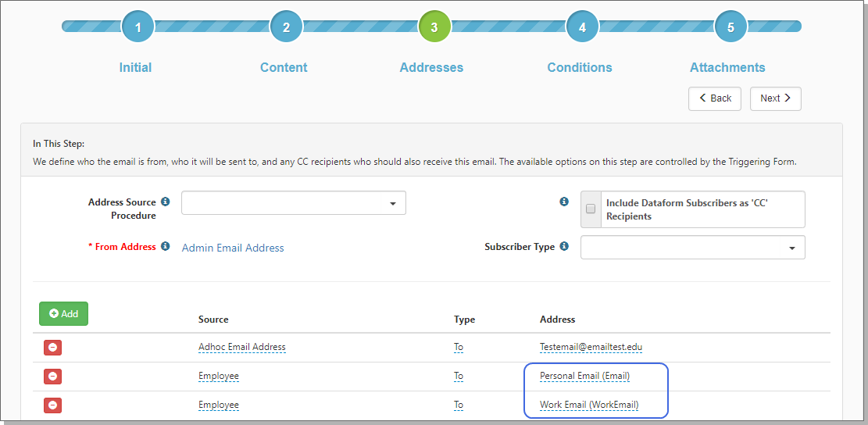Click info icon left of Include Dataform checkbox
Viewport: 868px width, 425px height.
tap(564, 202)
